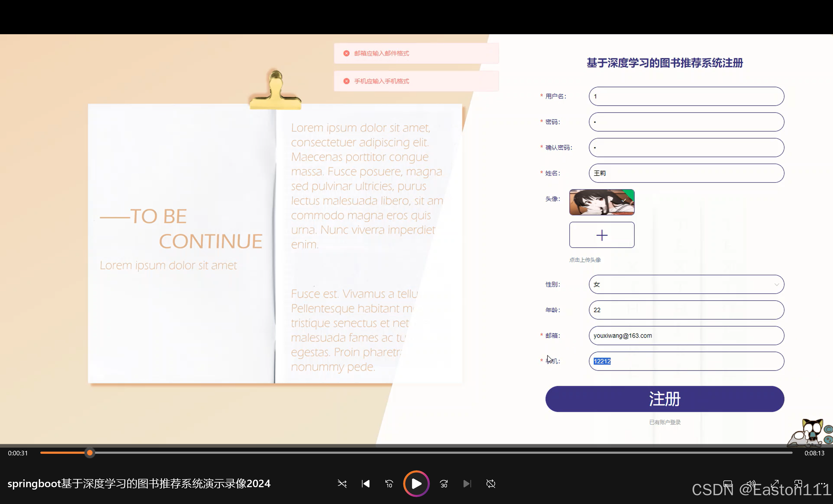The image size is (833, 504).
Task: Focus the 用户名 input field
Action: click(687, 96)
